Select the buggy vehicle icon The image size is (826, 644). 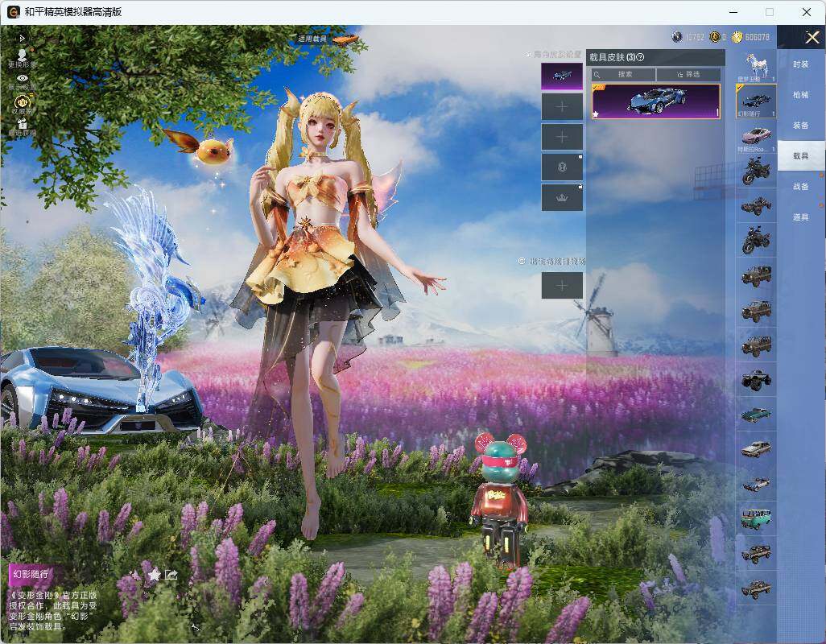[x=756, y=205]
